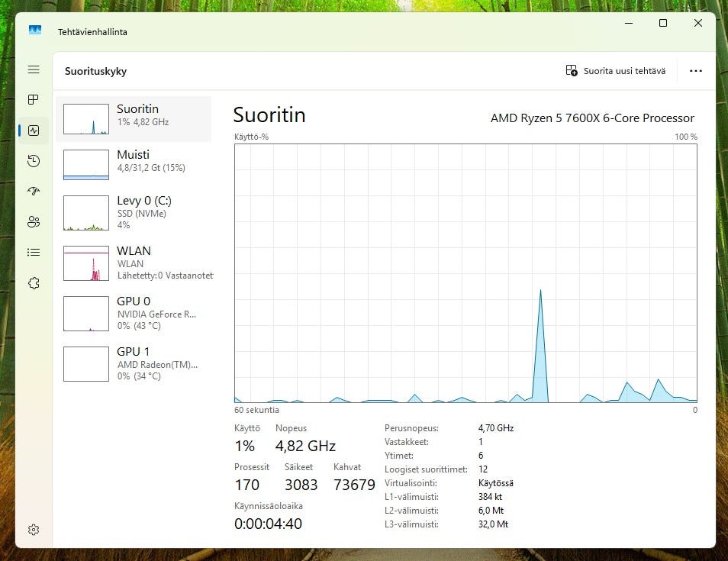Select GPU 0 NVIDIA GeForce entry
This screenshot has height=561, width=728.
pos(134,313)
